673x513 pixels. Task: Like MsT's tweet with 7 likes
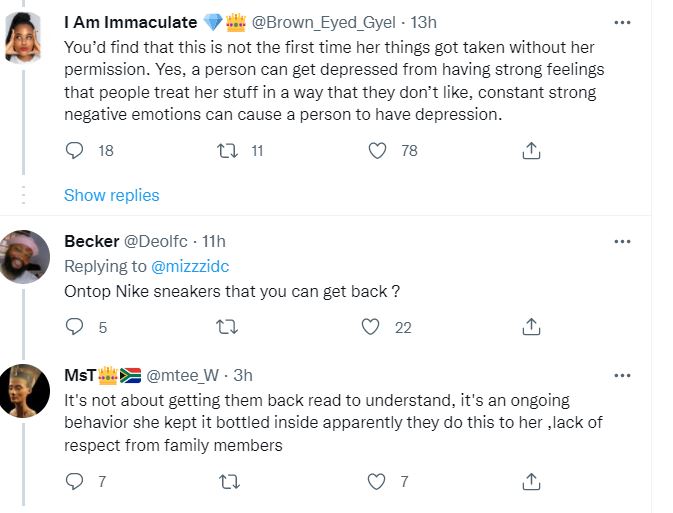(x=378, y=482)
